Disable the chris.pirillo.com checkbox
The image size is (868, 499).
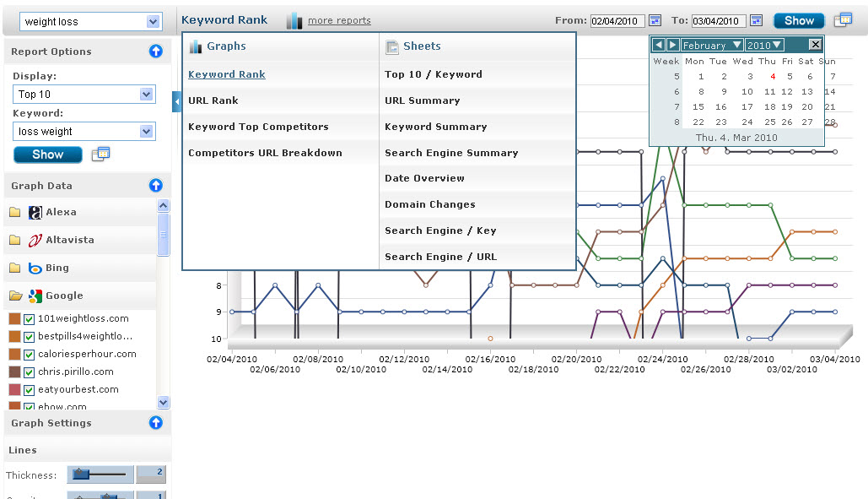click(29, 372)
